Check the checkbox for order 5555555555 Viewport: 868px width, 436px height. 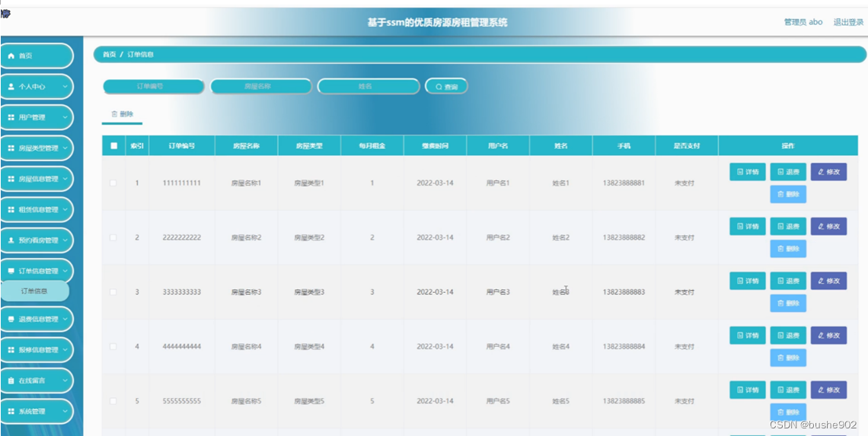click(x=113, y=401)
